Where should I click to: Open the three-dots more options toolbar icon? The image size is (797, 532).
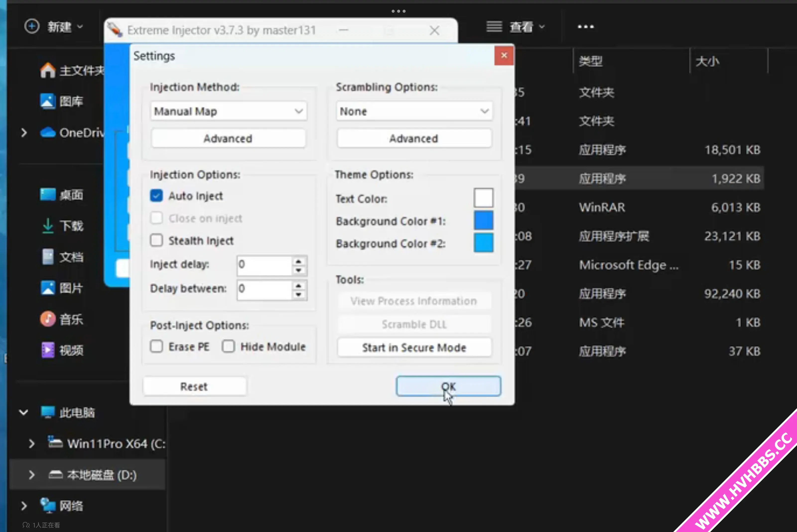click(x=586, y=27)
